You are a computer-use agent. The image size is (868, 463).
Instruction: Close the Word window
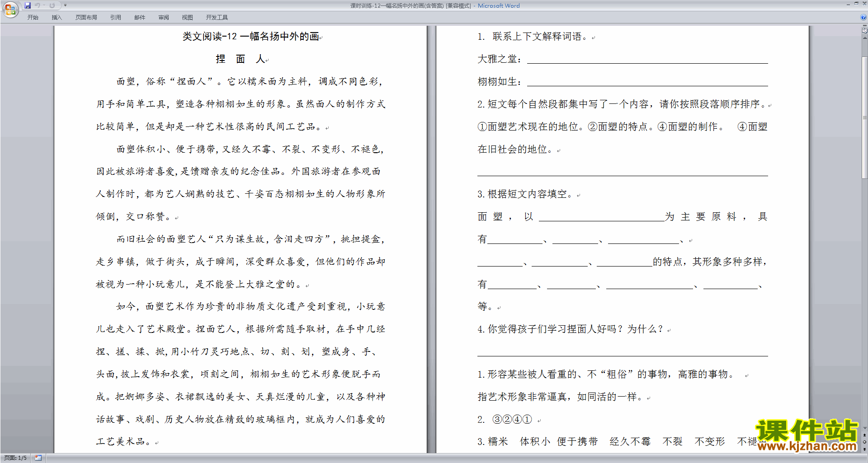click(864, 4)
